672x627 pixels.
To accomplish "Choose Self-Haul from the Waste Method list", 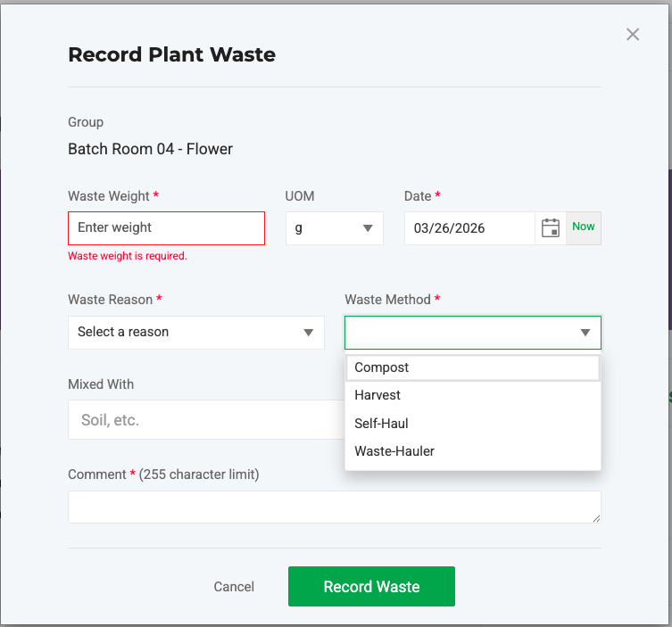I will tap(473, 423).
